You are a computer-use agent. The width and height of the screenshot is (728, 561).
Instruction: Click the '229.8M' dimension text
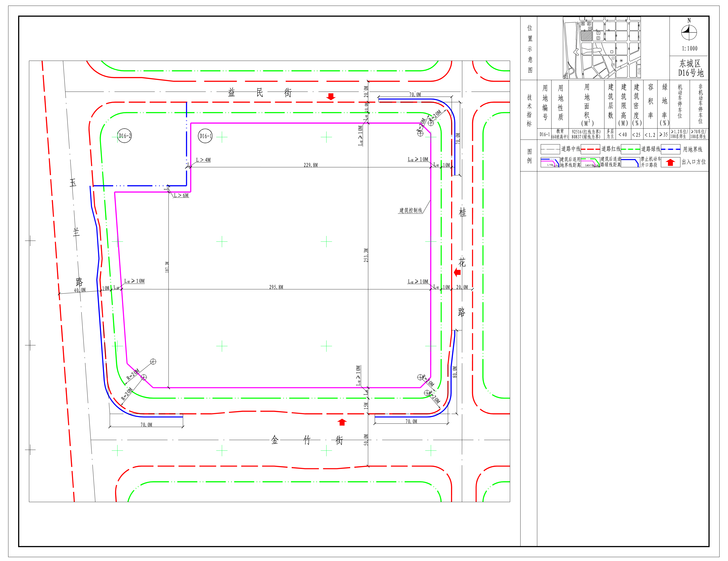coord(311,165)
